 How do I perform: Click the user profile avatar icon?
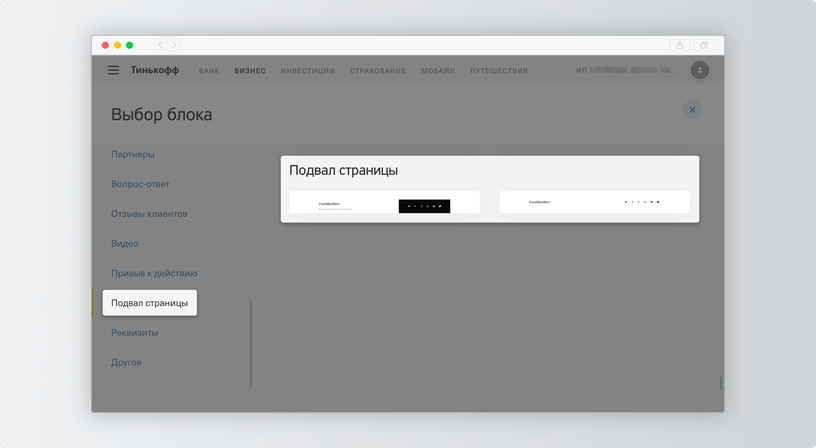[x=699, y=70]
